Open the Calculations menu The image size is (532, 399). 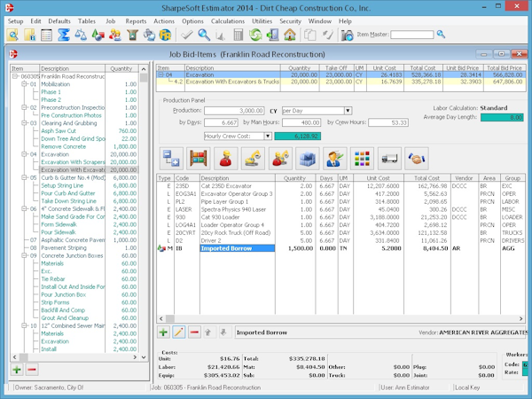click(x=228, y=20)
